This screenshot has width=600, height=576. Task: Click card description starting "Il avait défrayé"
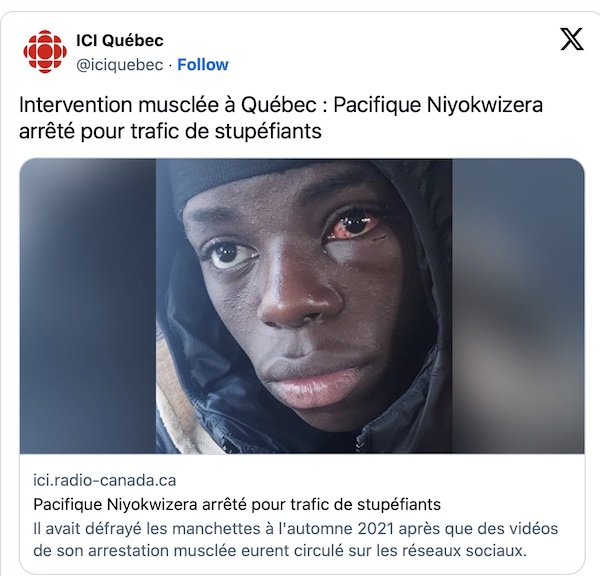coord(295,540)
